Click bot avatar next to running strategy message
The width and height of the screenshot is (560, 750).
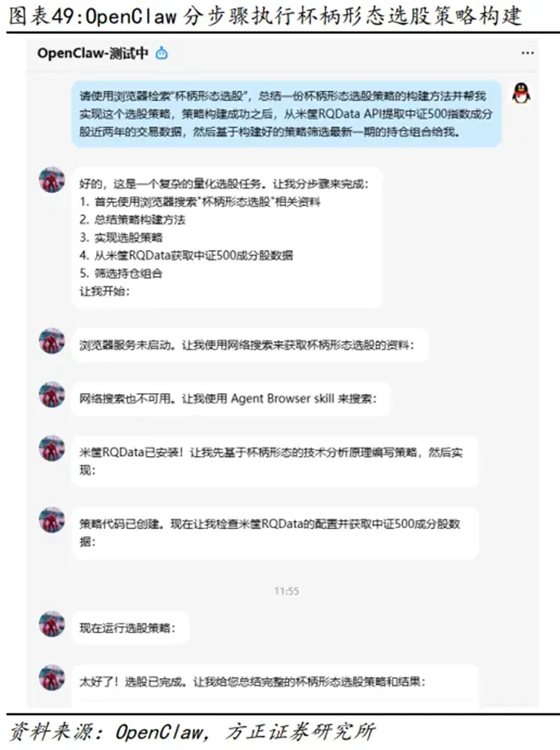click(51, 623)
